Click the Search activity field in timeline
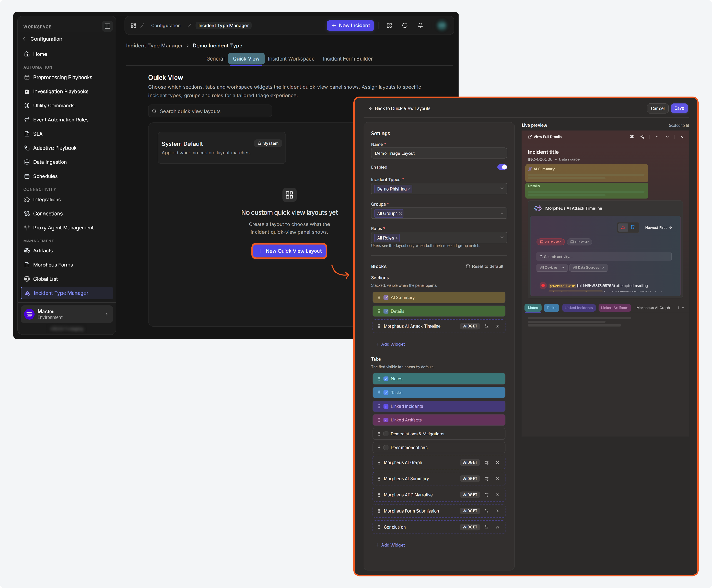 click(x=604, y=257)
